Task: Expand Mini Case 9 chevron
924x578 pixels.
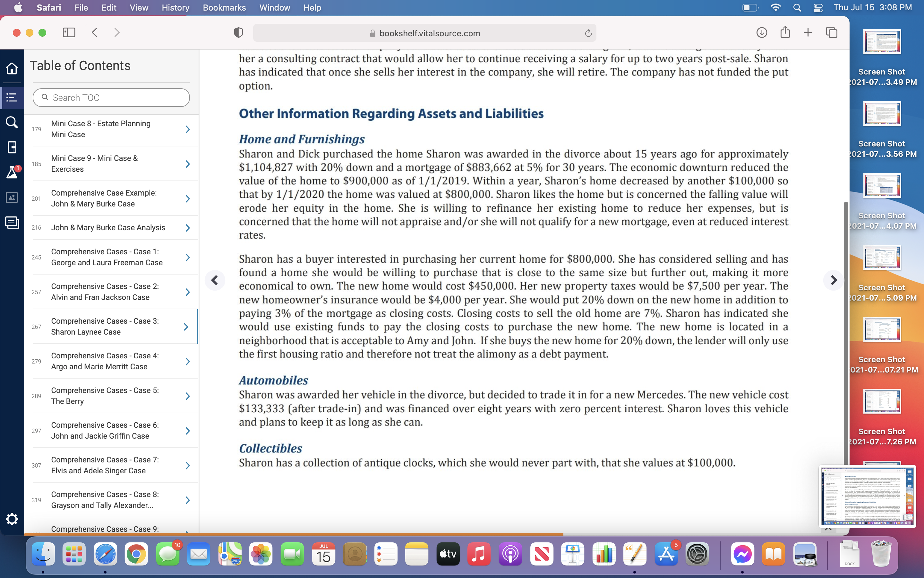Action: coord(187,164)
